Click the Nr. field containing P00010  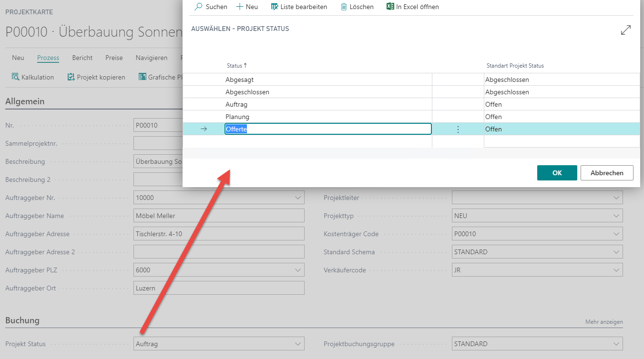[x=158, y=125]
